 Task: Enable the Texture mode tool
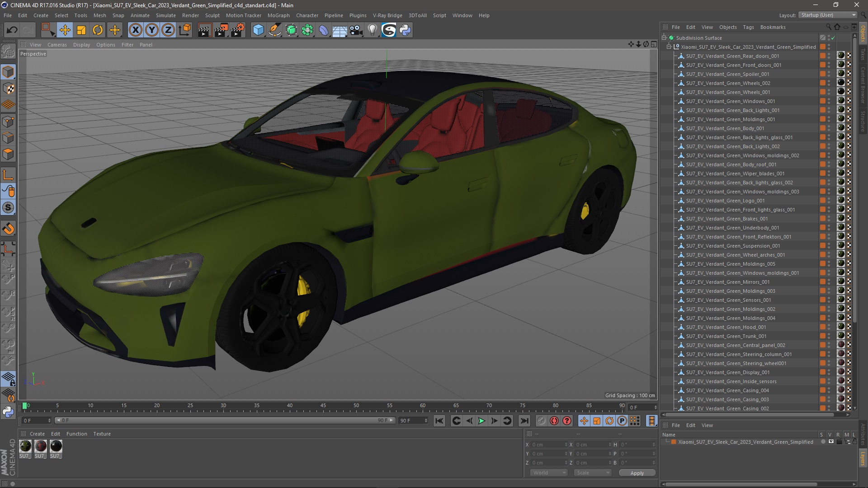(x=8, y=89)
